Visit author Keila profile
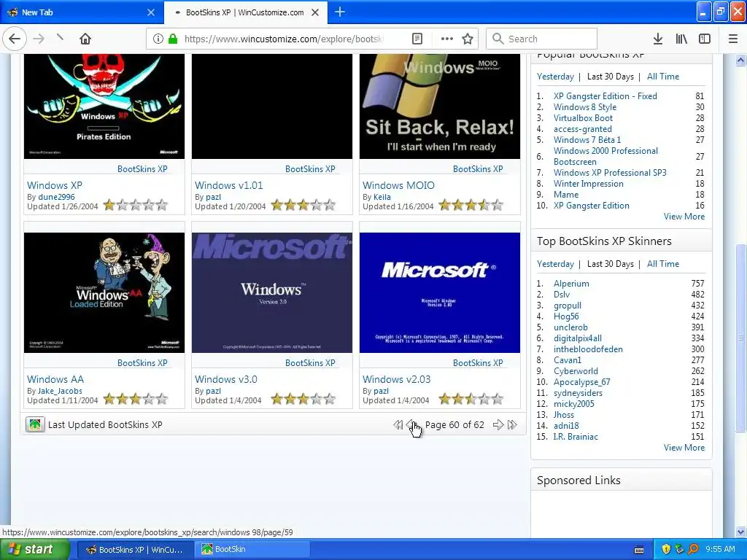Image resolution: width=747 pixels, height=560 pixels. [382, 197]
